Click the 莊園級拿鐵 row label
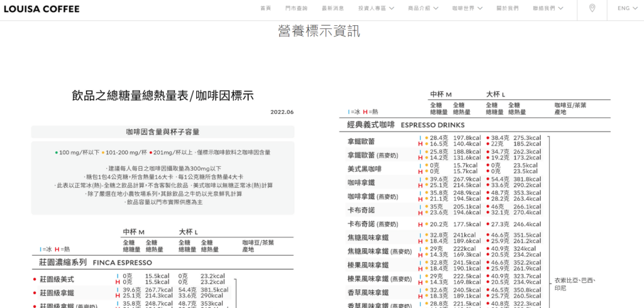644x308 pixels. click(57, 293)
